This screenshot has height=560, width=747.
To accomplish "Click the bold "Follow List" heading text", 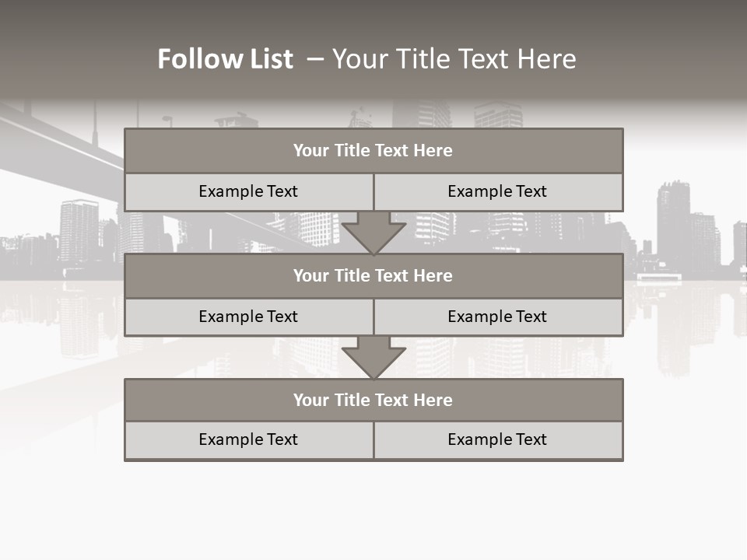I will [225, 59].
